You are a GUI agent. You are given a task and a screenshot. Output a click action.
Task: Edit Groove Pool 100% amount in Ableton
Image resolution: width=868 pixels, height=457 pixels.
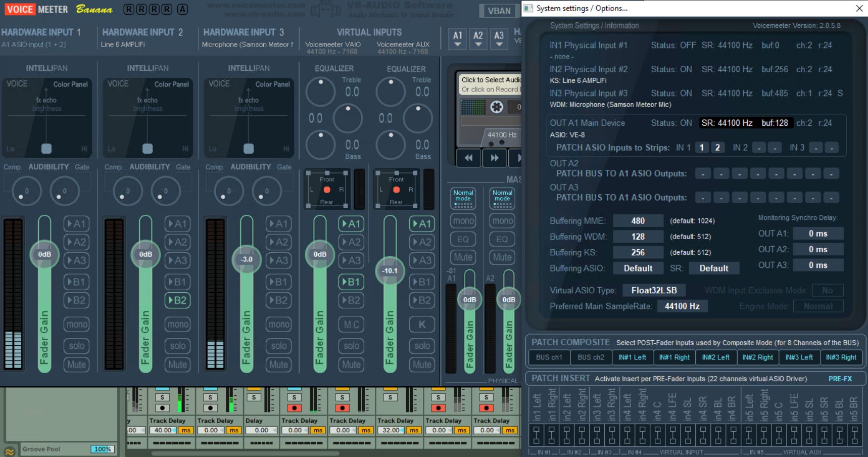tap(103, 449)
